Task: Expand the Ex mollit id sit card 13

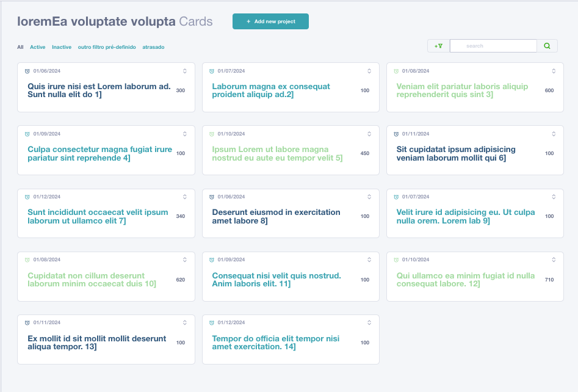Action: [185, 322]
